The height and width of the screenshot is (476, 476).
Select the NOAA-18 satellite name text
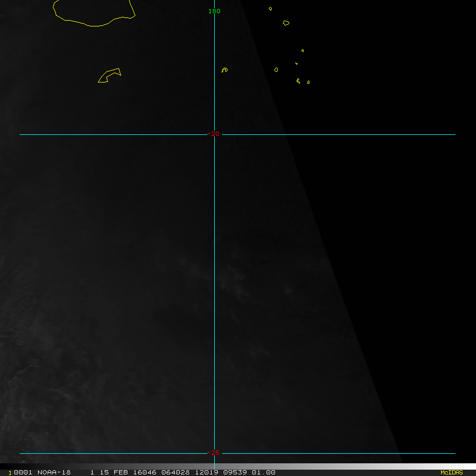tap(54, 472)
